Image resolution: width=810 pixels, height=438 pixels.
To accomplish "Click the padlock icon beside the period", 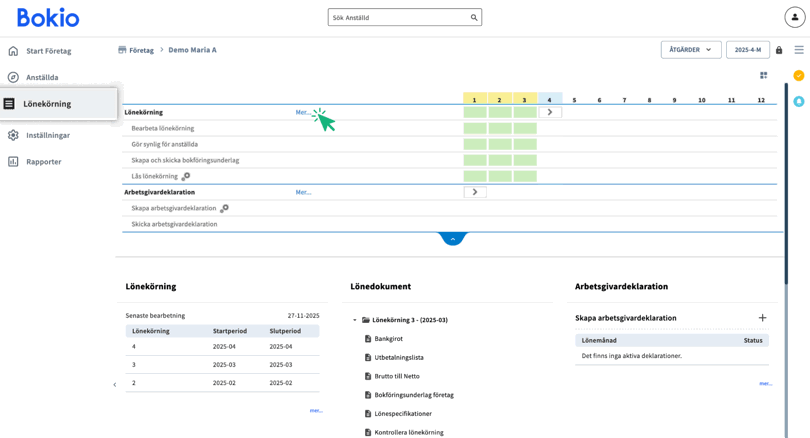I will [x=779, y=50].
